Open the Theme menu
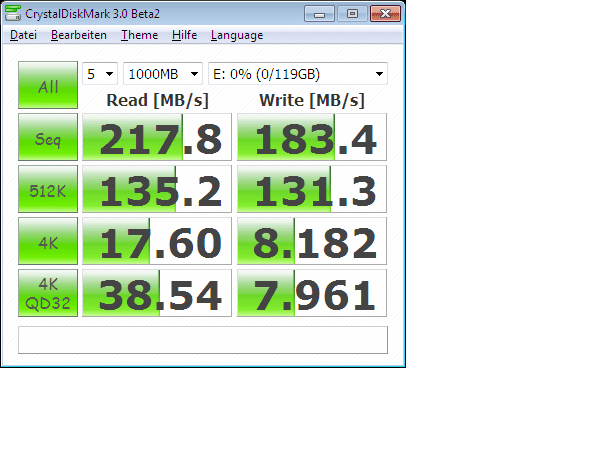Image resolution: width=614 pixels, height=460 pixels. 139,35
